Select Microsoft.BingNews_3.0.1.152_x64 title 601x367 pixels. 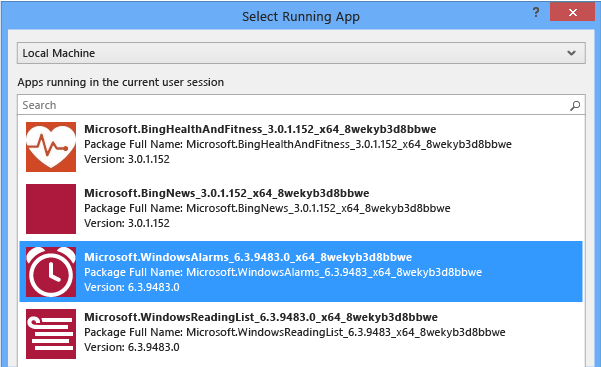[x=227, y=193]
